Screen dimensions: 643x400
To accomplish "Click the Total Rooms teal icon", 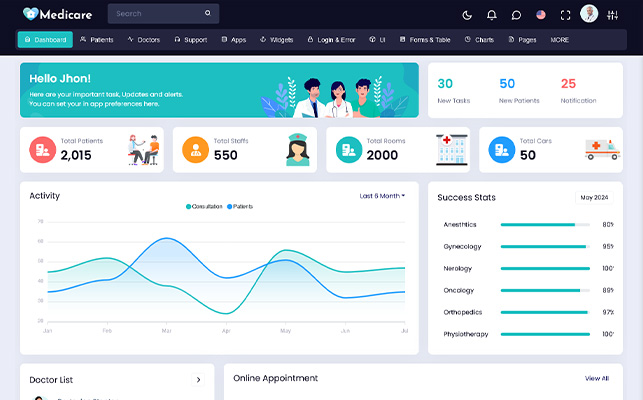I will tap(348, 149).
